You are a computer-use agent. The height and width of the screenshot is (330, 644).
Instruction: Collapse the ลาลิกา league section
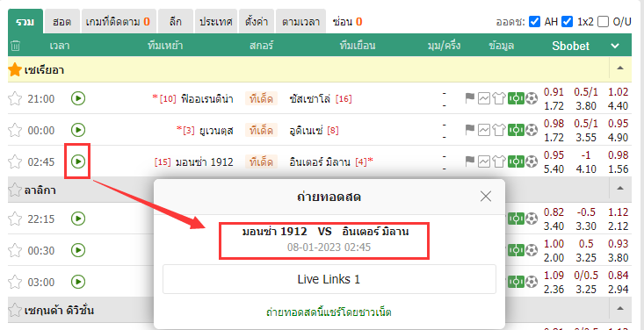coord(620,188)
